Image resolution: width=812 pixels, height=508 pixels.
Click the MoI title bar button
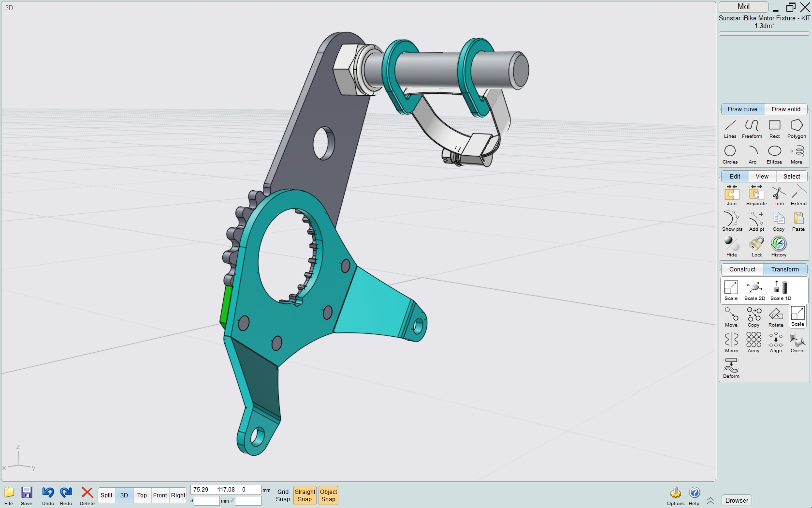point(743,7)
